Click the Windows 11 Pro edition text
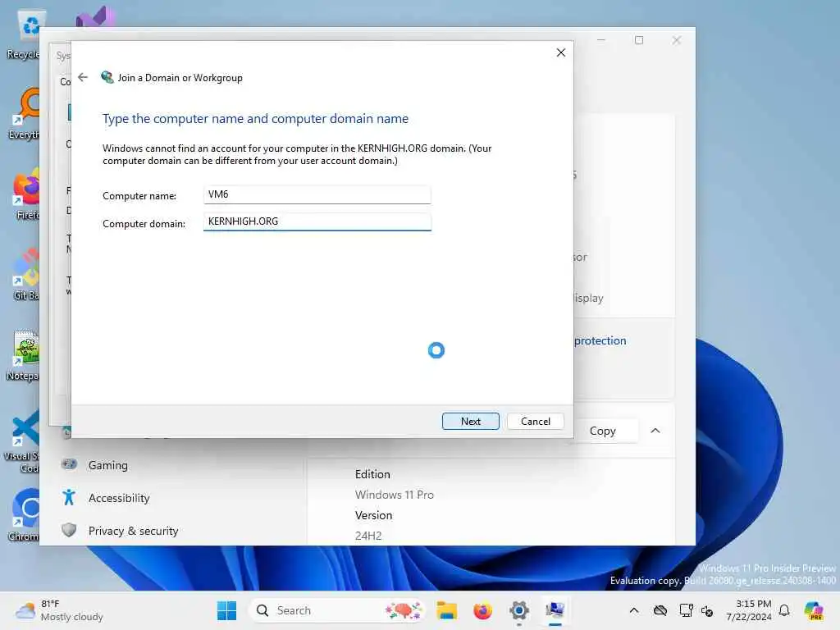Image resolution: width=840 pixels, height=630 pixels. (395, 495)
